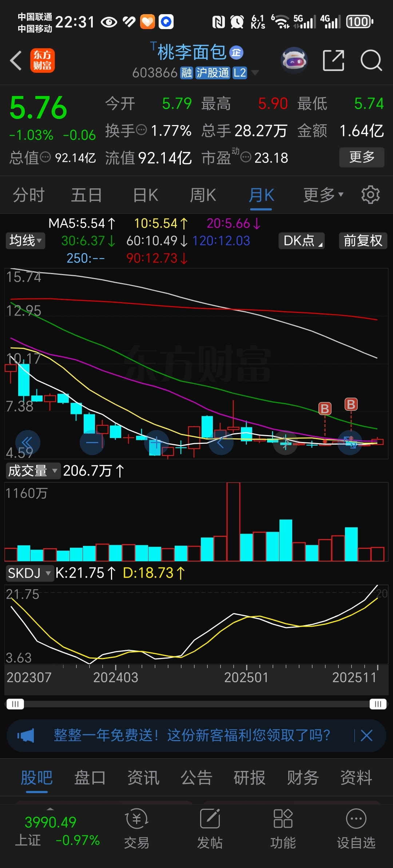This screenshot has width=393, height=868.
Task: Close the promotional banner
Action: (x=367, y=736)
